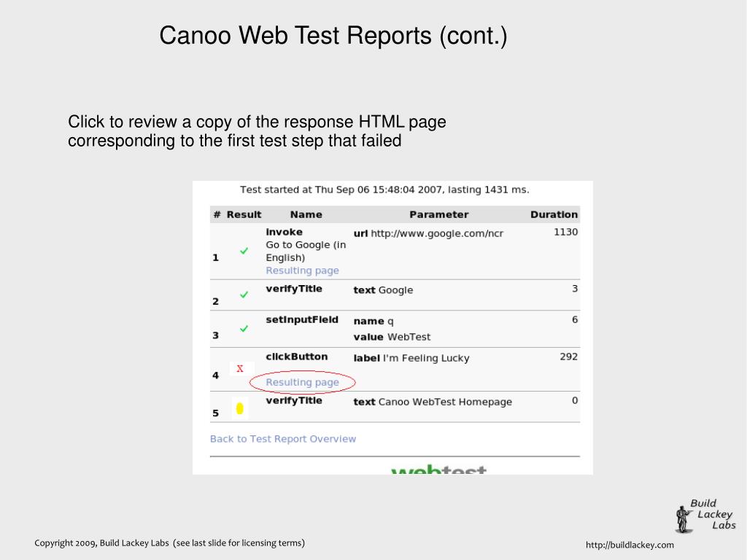
Task: Click step number 5 in the table
Action: 215,413
